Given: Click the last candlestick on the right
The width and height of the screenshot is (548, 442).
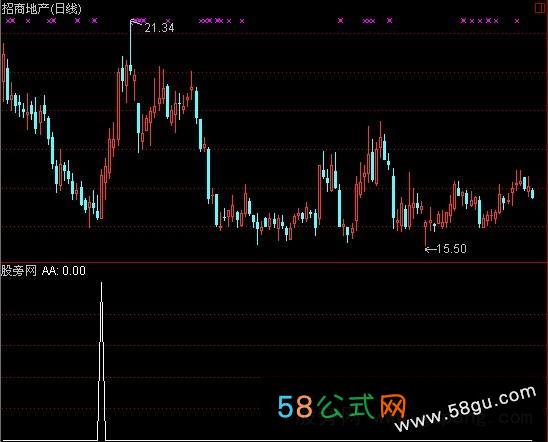Looking at the screenshot, I should click(532, 193).
